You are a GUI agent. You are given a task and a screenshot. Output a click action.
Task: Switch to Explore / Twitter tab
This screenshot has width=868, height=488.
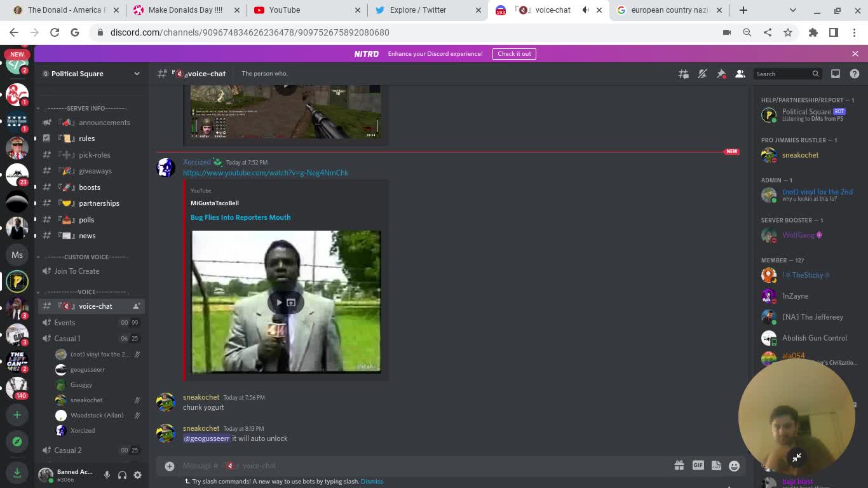[x=427, y=10]
